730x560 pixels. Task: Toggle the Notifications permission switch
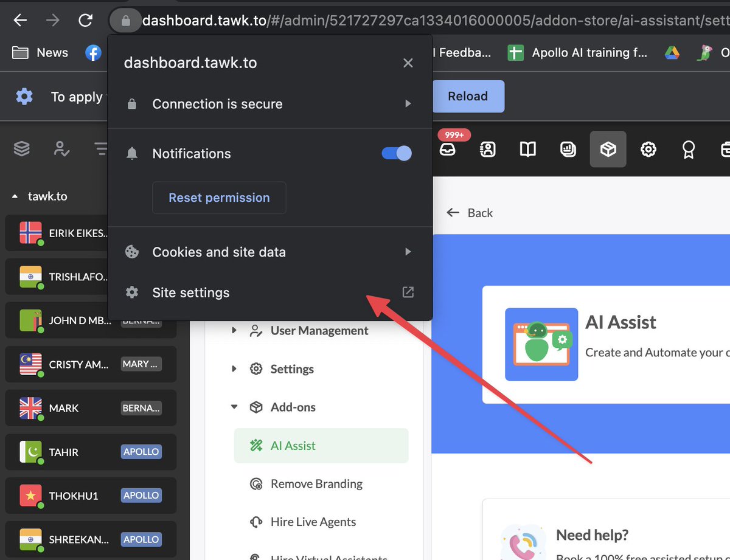point(397,153)
